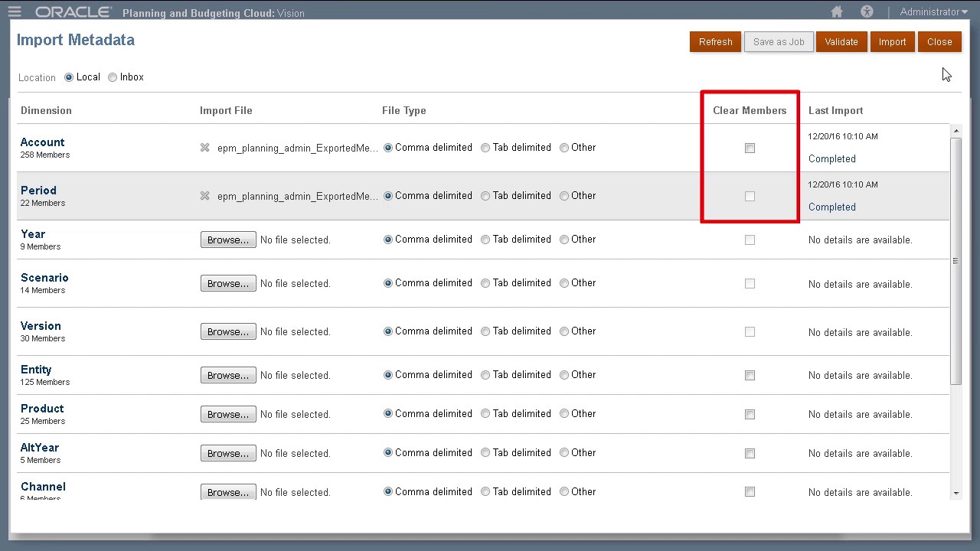The width and height of the screenshot is (980, 551).
Task: Remove the Account import file
Action: 204,148
